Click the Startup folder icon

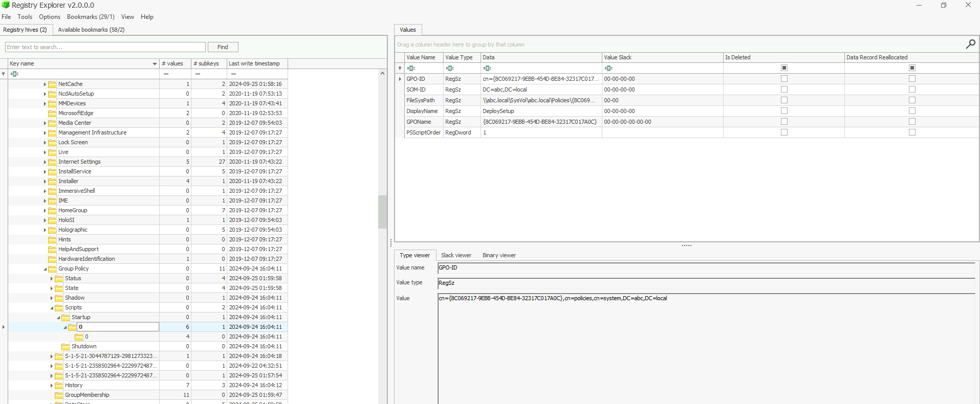click(66, 317)
